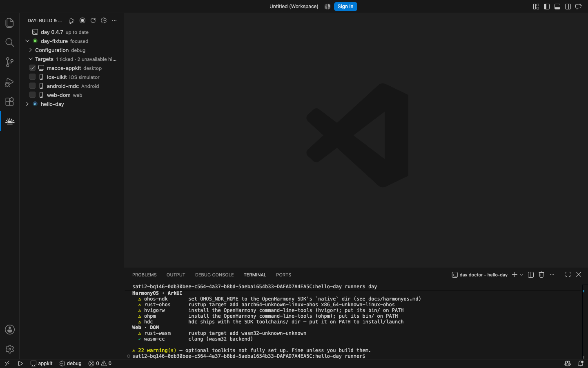Click the shield icon beside Sign In
Viewport: 588px width, 368px height.
point(327,7)
